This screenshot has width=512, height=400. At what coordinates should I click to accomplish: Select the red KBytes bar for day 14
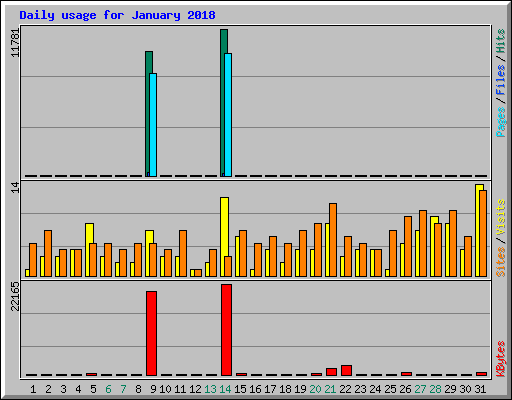coord(226,330)
